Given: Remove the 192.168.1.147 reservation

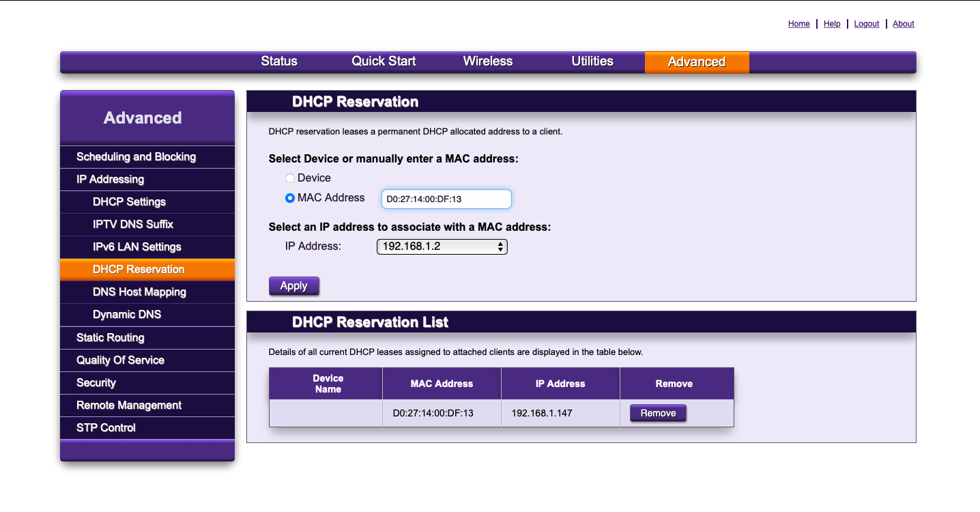Looking at the screenshot, I should point(658,413).
